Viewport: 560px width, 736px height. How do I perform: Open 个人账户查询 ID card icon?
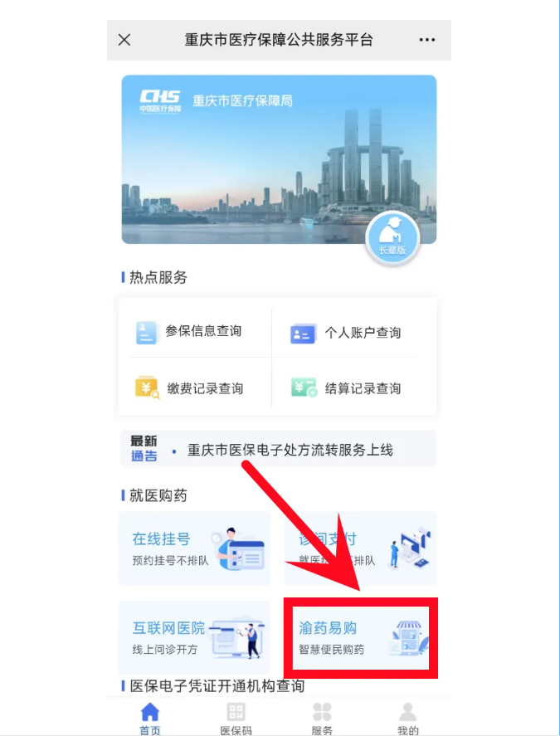click(x=303, y=334)
